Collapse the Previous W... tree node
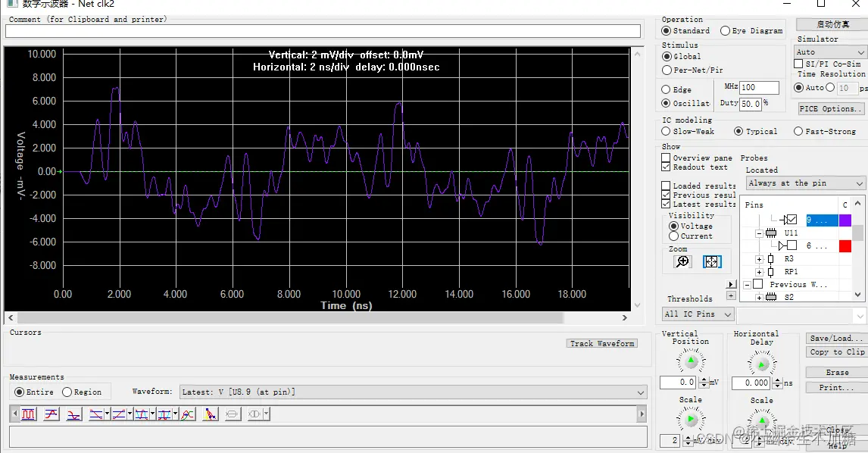This screenshot has width=868, height=453. (748, 284)
